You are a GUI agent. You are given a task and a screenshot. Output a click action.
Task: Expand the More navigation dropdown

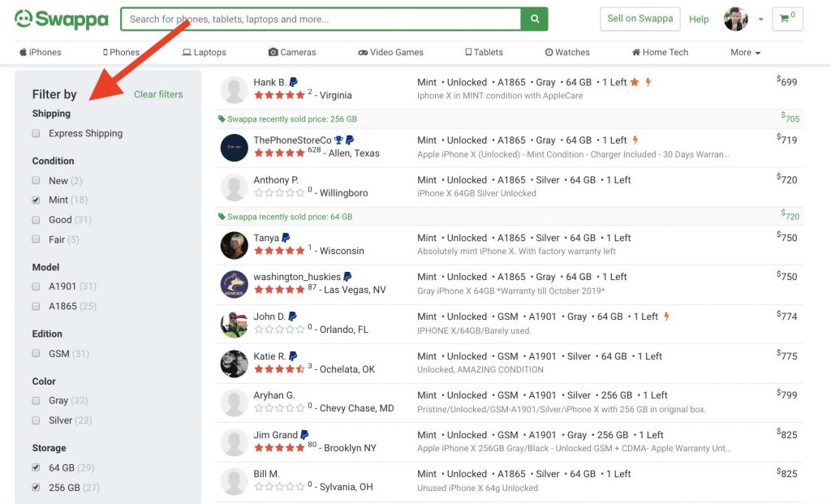pyautogui.click(x=745, y=53)
